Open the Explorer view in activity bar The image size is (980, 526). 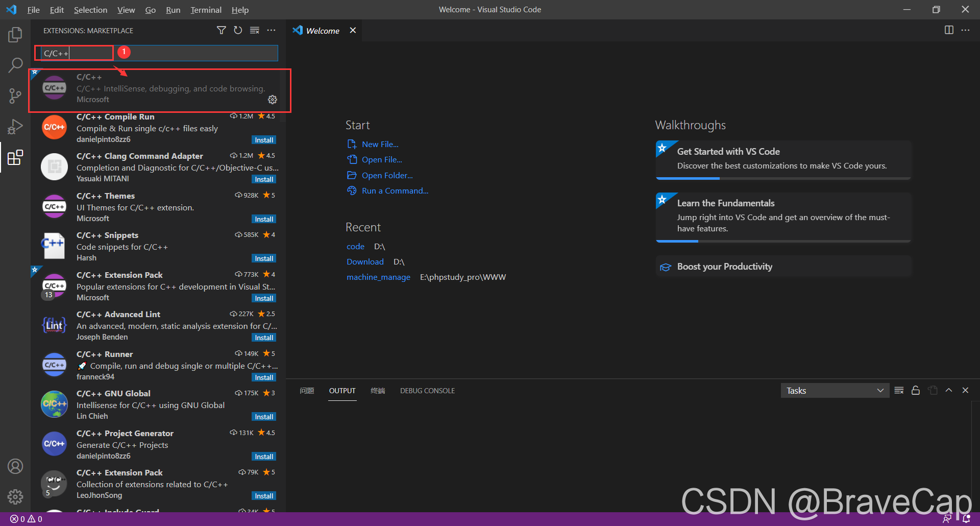pos(15,35)
